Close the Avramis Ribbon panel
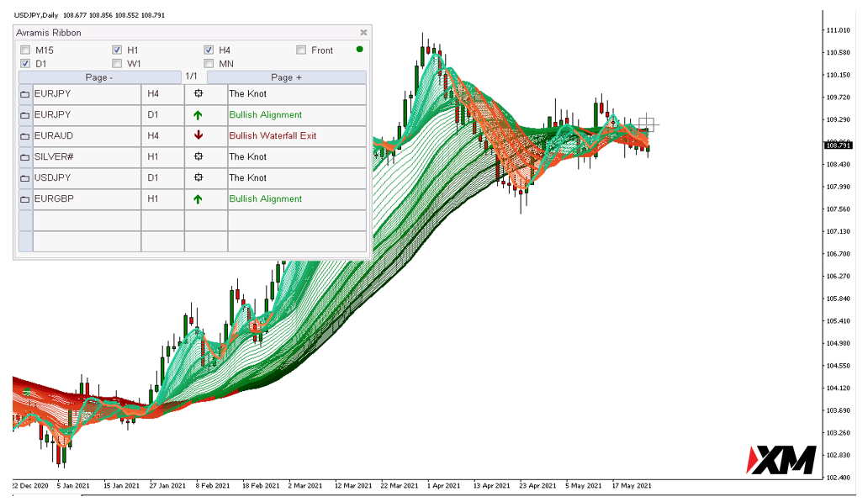 click(x=363, y=33)
